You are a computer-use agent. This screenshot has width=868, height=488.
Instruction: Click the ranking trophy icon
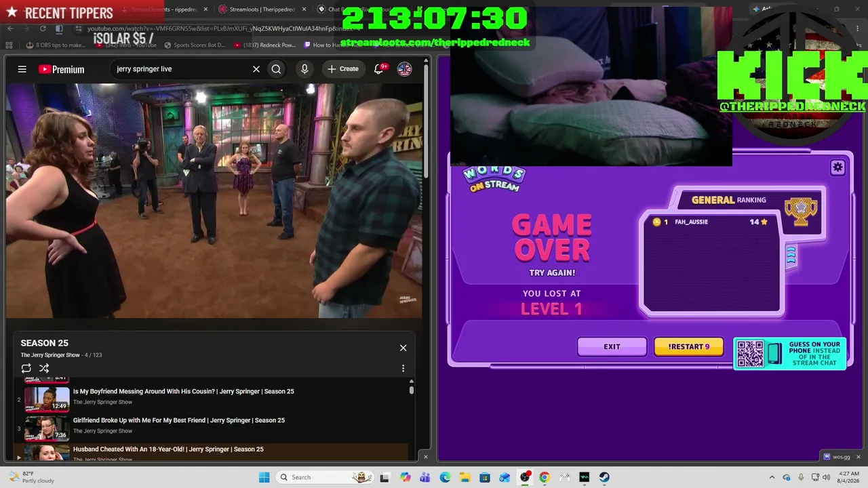tap(801, 211)
